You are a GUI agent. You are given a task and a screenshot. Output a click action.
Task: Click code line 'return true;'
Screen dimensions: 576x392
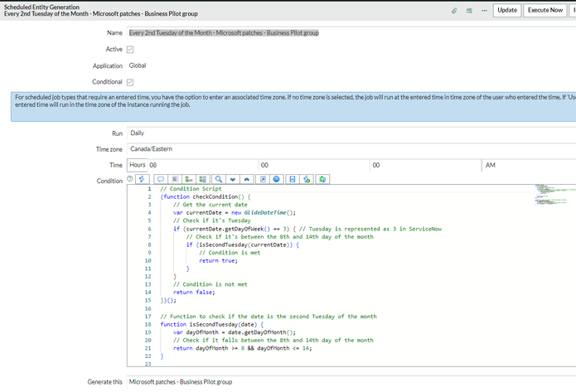pyautogui.click(x=218, y=260)
